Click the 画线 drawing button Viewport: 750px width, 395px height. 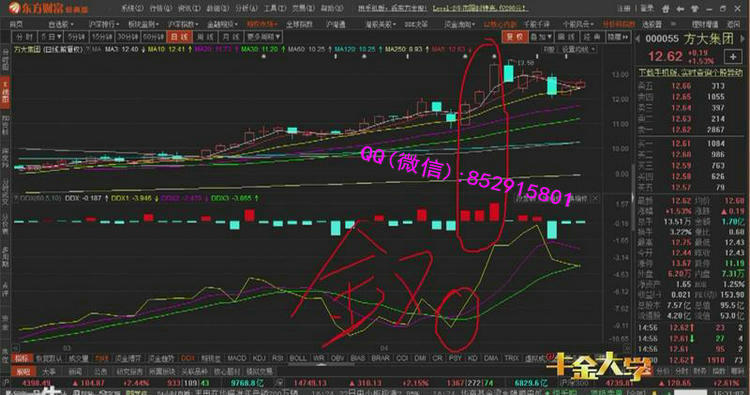566,37
